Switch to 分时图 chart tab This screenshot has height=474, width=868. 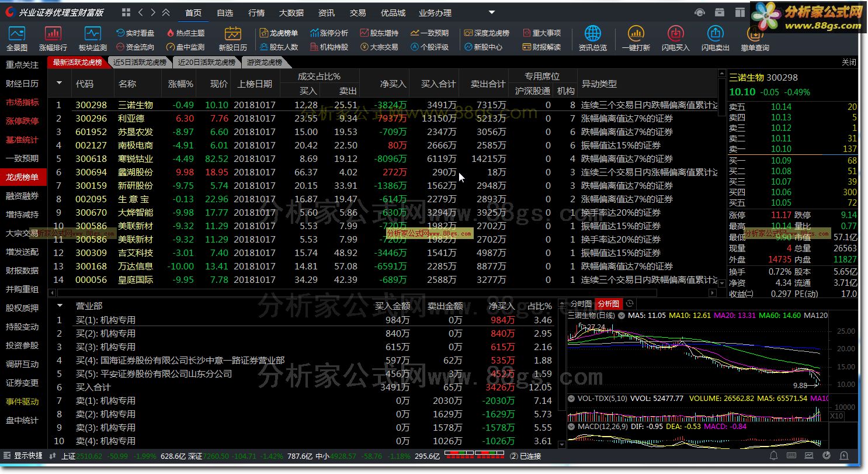581,304
